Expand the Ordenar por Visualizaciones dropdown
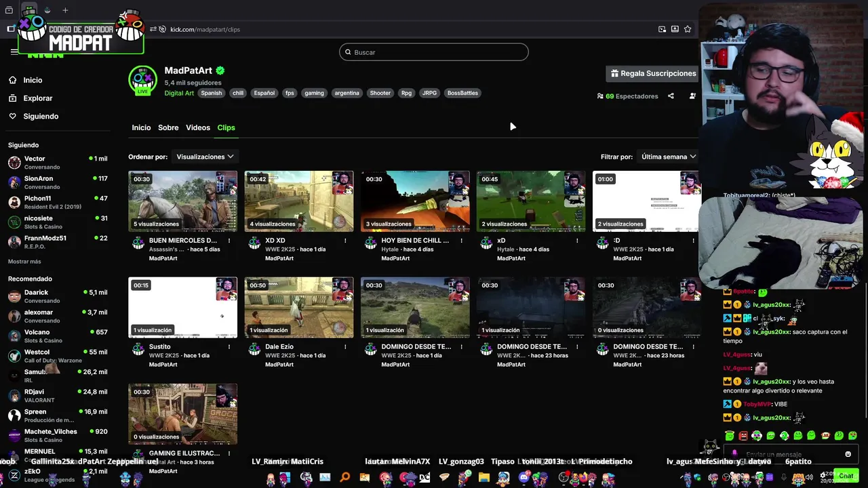The width and height of the screenshot is (868, 488). [205, 157]
